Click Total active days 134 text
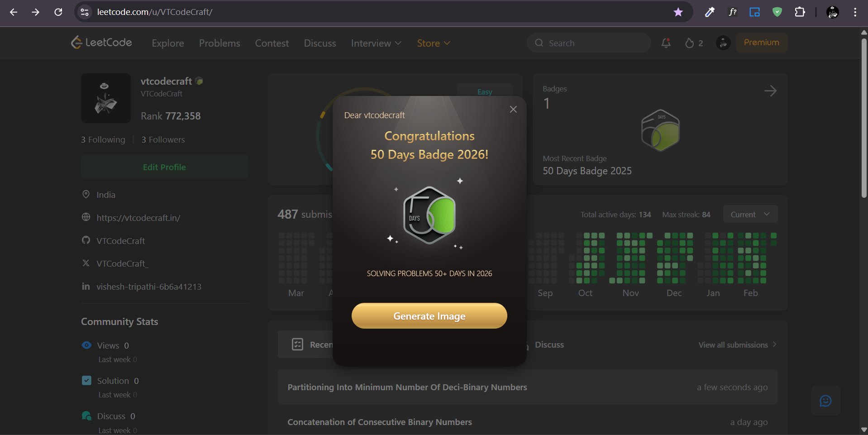868x435 pixels. pyautogui.click(x=616, y=214)
